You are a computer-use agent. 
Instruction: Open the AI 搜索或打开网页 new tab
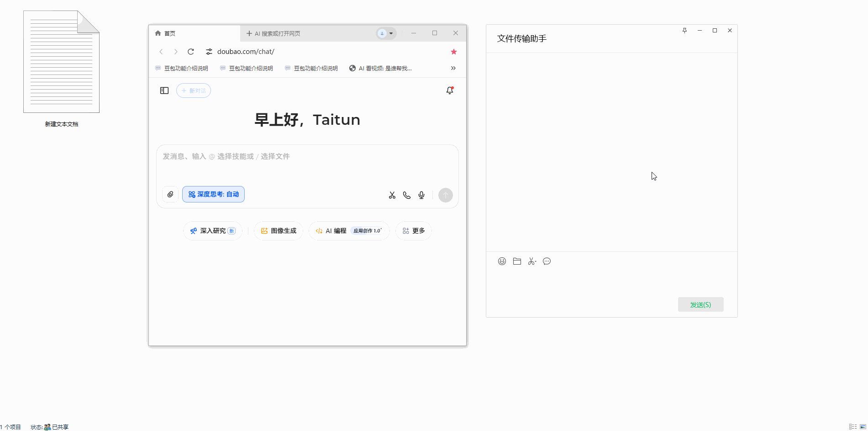click(273, 33)
